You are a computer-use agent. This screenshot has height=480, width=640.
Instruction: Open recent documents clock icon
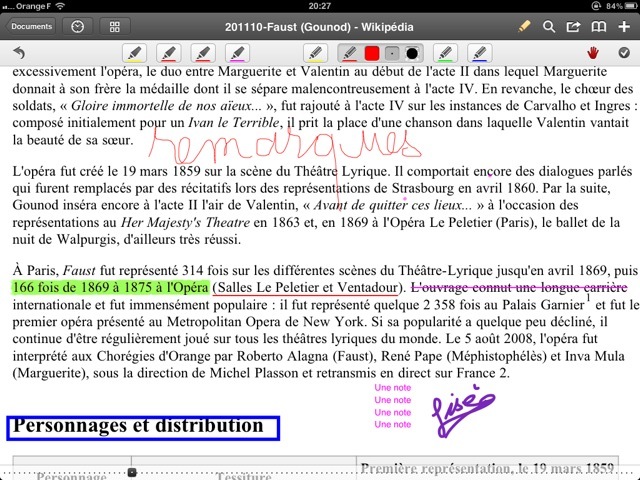(77, 27)
